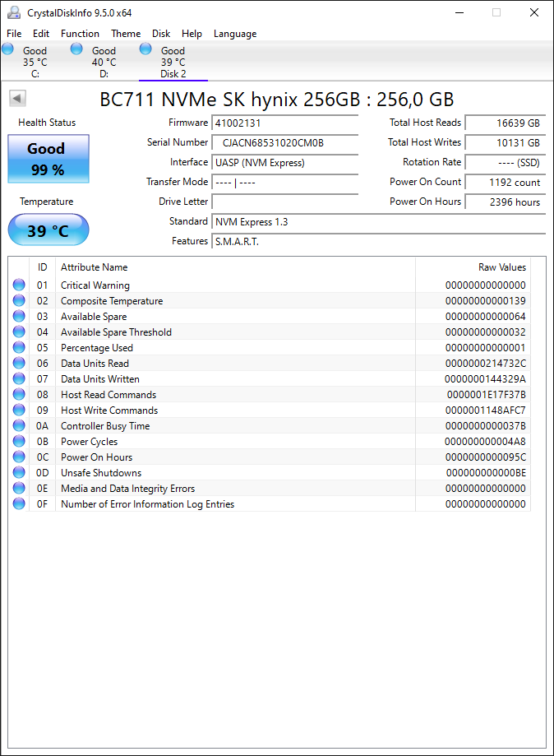Click the Interface field UASP (NVM Express)
554x756 pixels.
click(x=285, y=163)
